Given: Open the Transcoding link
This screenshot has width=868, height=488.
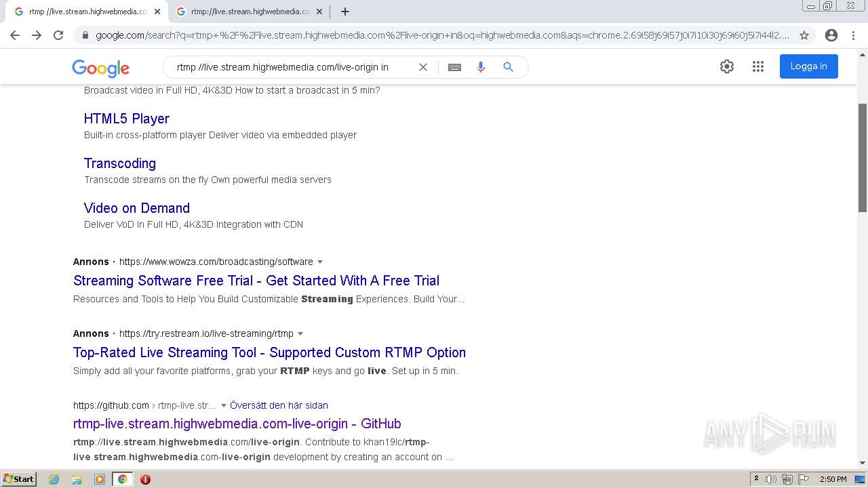Looking at the screenshot, I should (120, 163).
